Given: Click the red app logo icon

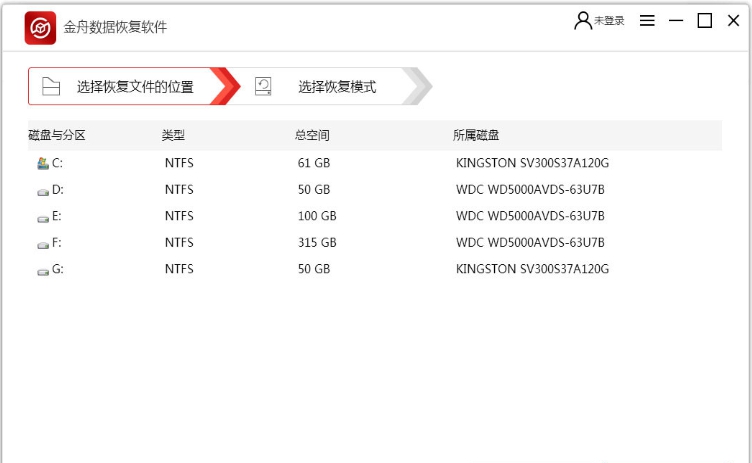Looking at the screenshot, I should pos(40,28).
